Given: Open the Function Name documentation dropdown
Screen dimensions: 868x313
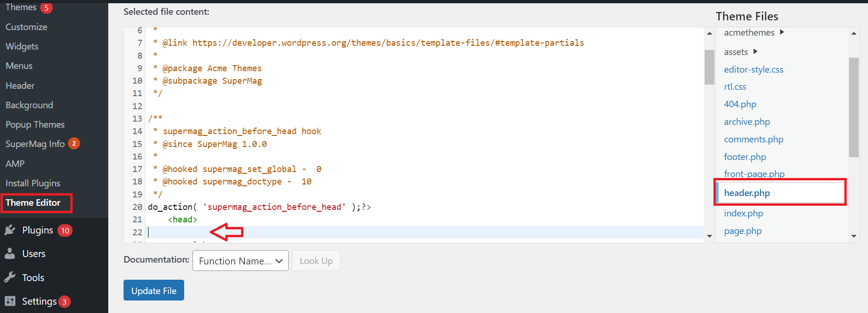Looking at the screenshot, I should click(241, 261).
